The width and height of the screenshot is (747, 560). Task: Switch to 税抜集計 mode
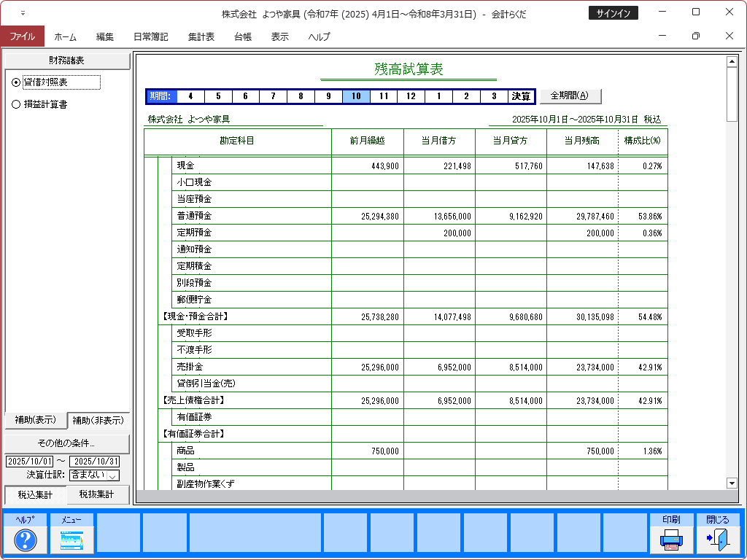pyautogui.click(x=98, y=495)
